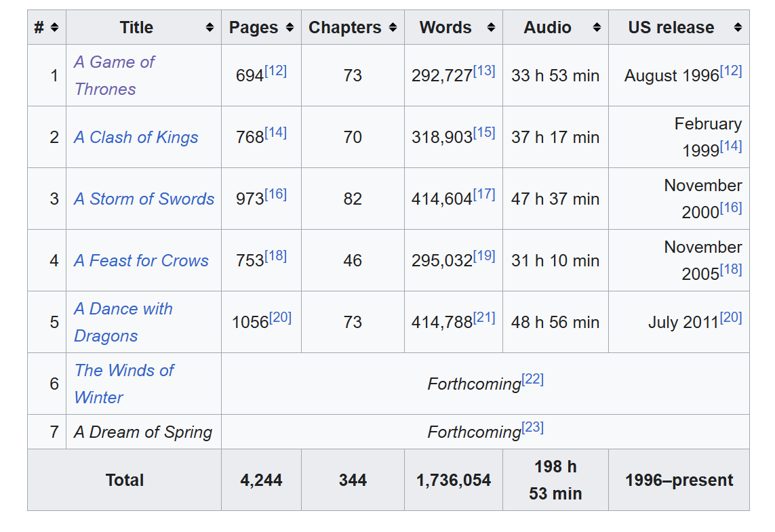The height and width of the screenshot is (532, 775).
Task: Follow citation [22] after first Forthcoming
Action: click(x=533, y=380)
